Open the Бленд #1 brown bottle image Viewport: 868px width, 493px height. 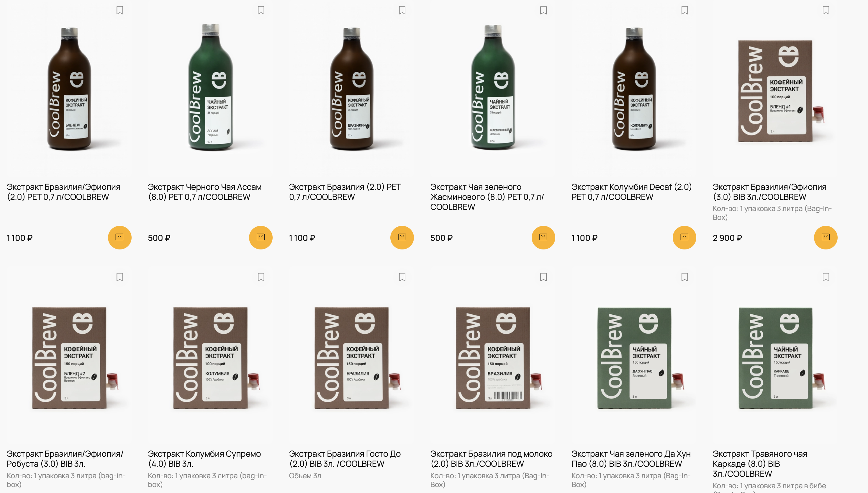tap(69, 89)
